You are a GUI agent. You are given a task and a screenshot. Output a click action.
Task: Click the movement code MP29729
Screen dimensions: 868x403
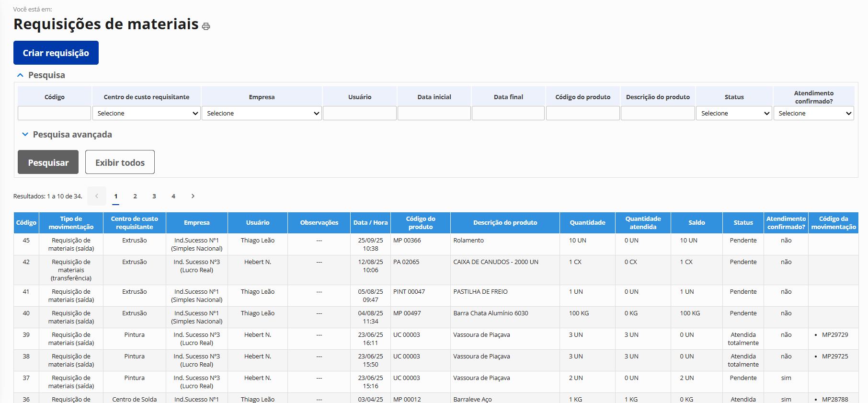click(x=834, y=335)
